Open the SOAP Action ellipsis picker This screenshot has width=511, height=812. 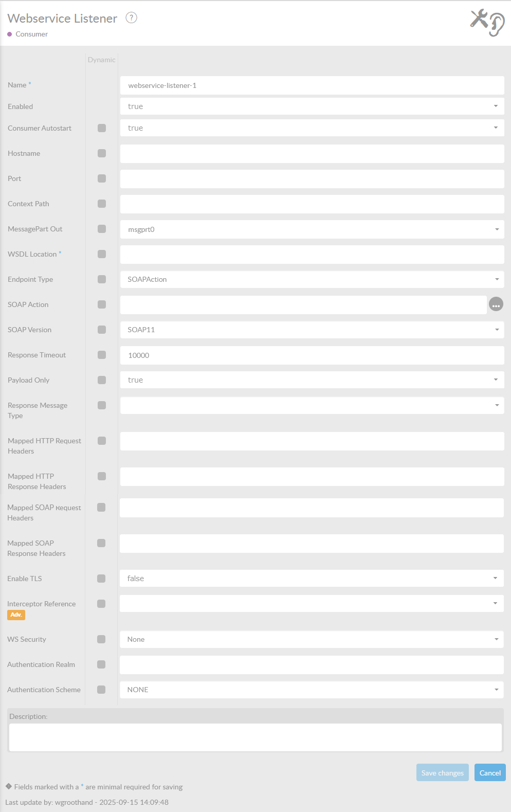(x=496, y=304)
